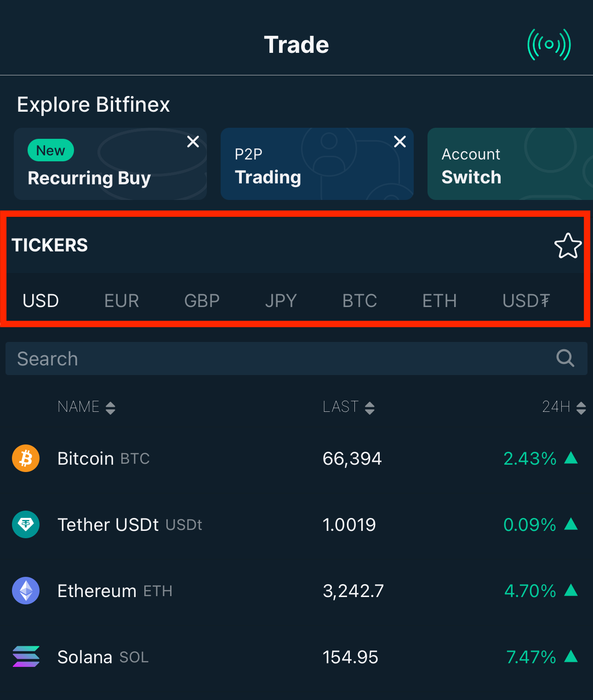Sort tickers by LAST price

349,407
